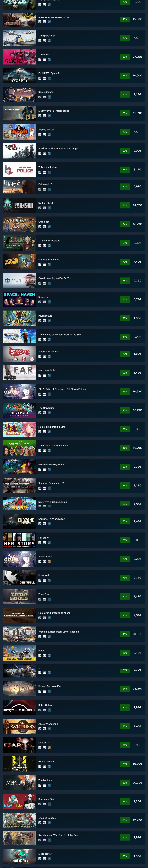Click white GOG.com icon under System Shock

pos(40,208)
